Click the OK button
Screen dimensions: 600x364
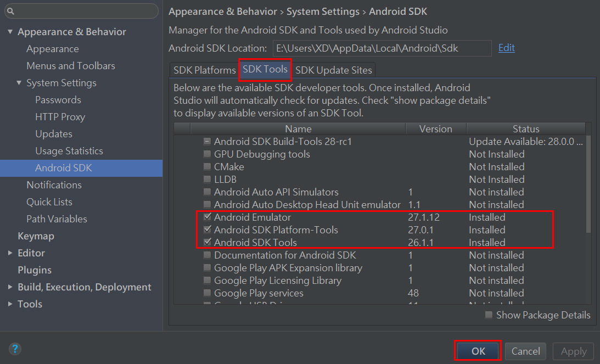(478, 351)
